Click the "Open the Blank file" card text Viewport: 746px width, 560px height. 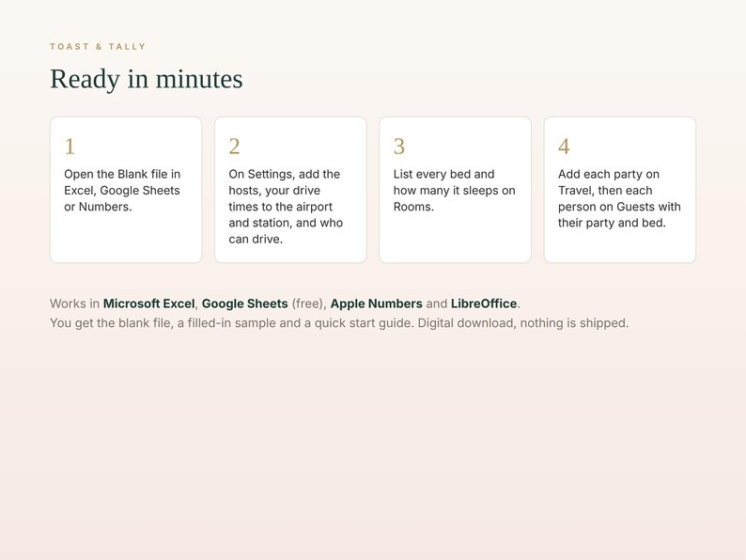[x=122, y=191]
